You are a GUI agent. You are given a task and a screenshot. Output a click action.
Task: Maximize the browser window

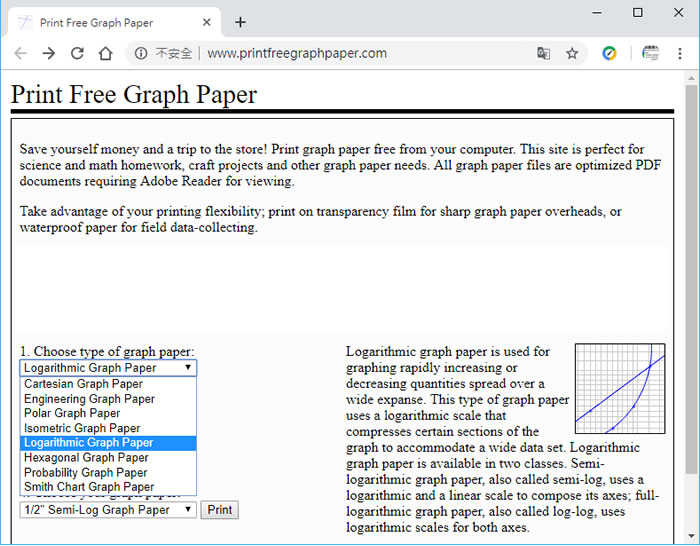(x=638, y=13)
